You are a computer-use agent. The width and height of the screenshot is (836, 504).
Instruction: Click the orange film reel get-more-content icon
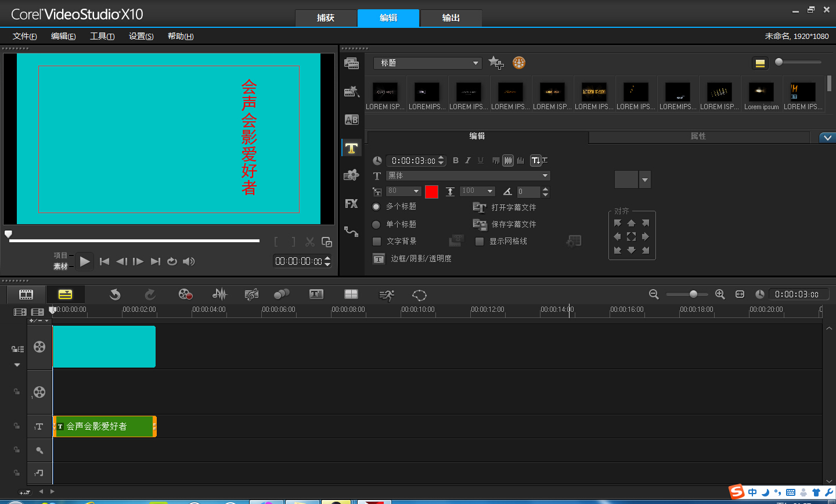coord(519,63)
